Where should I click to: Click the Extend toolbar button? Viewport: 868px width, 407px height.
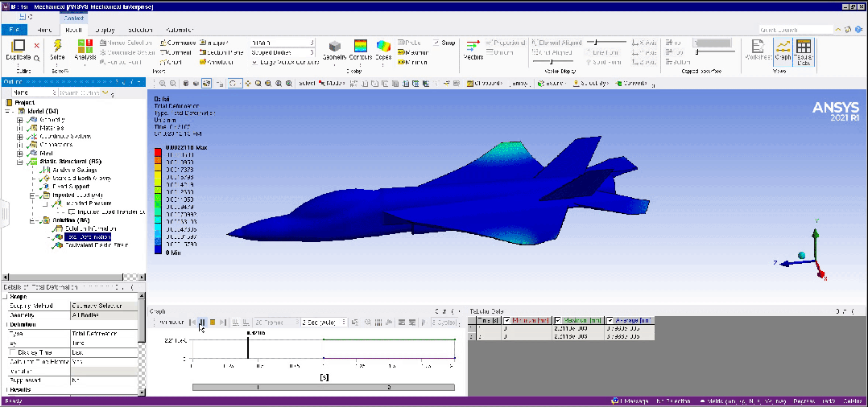[552, 84]
